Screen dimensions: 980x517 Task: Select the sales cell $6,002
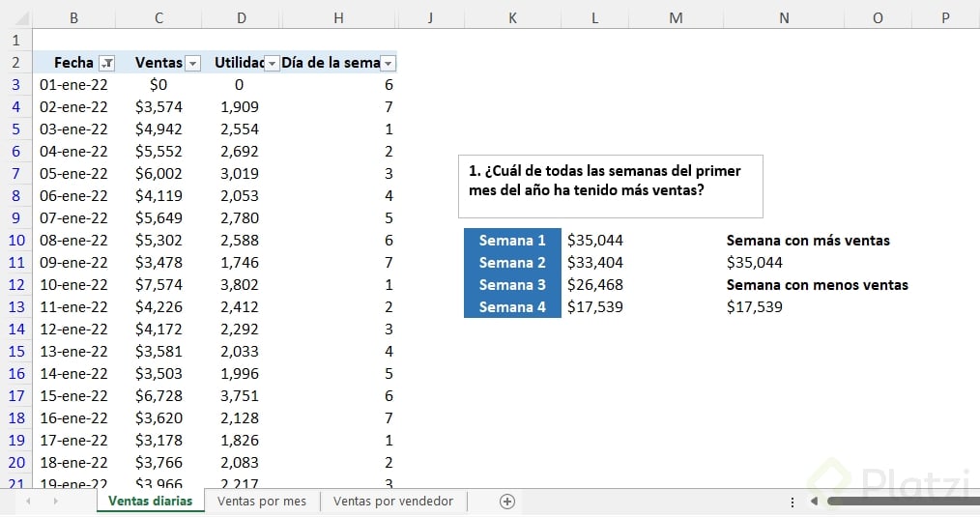coord(159,174)
